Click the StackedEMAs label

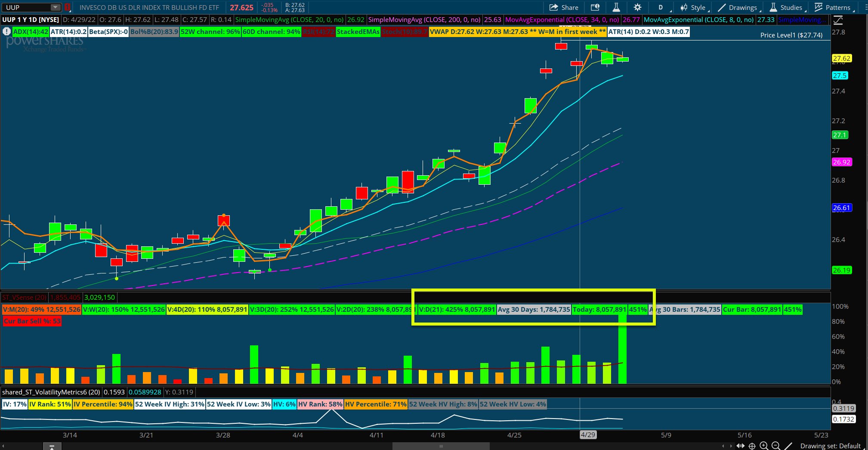[x=358, y=31]
